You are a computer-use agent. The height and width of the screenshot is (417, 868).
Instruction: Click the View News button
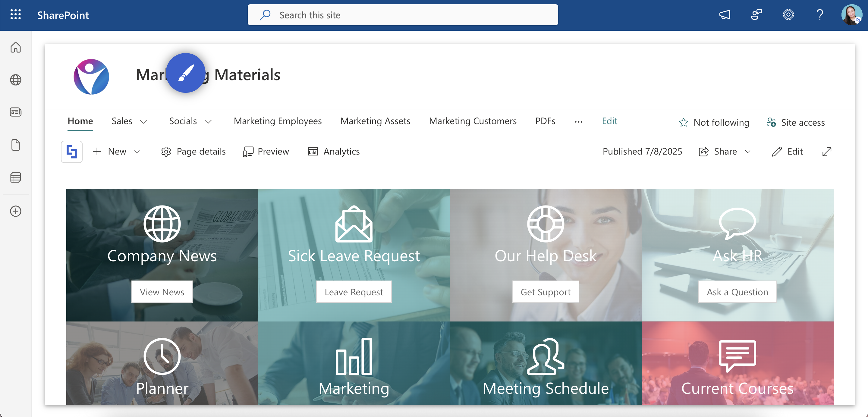[x=162, y=292]
